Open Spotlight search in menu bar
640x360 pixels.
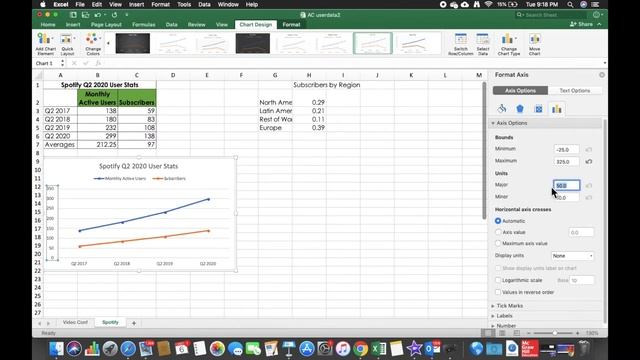click(570, 4)
